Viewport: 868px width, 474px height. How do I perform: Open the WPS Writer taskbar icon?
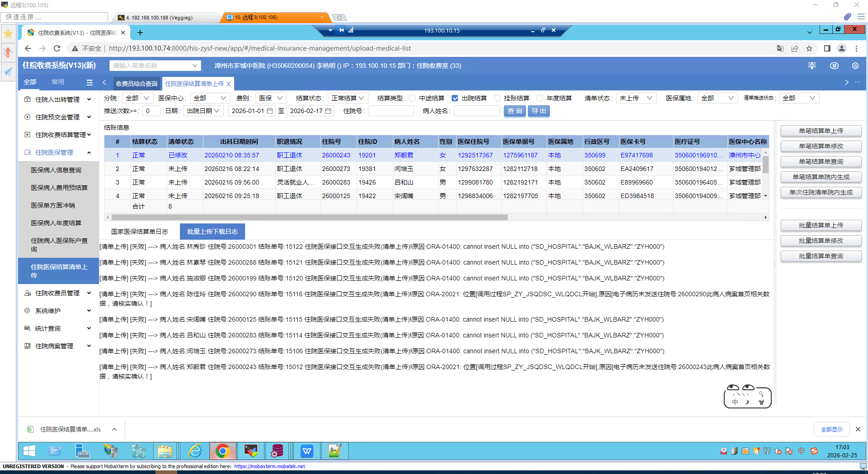pyautogui.click(x=307, y=451)
